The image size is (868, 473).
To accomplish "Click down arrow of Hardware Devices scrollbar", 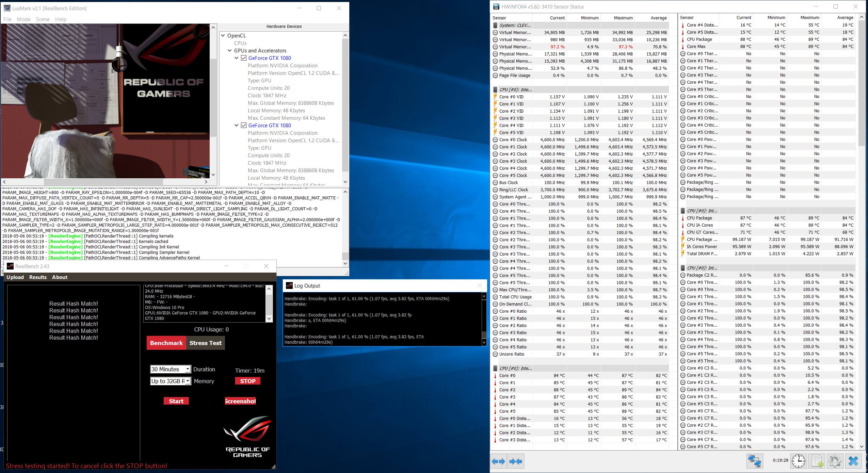I will pos(345,182).
